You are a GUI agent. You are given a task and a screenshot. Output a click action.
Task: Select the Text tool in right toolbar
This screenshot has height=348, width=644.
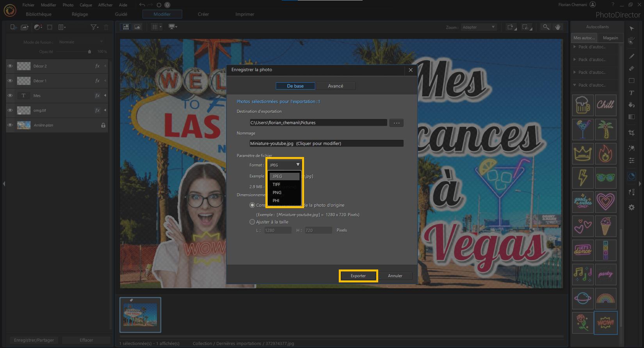coord(631,93)
